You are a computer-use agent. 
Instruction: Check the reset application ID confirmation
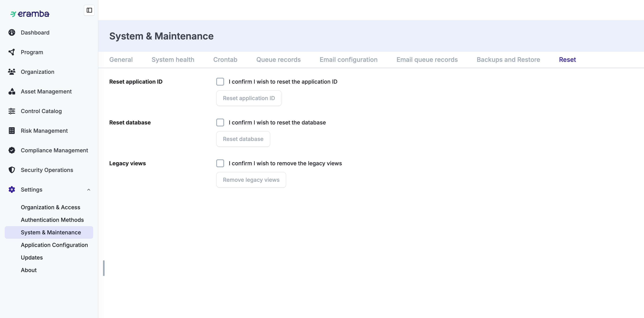[220, 82]
